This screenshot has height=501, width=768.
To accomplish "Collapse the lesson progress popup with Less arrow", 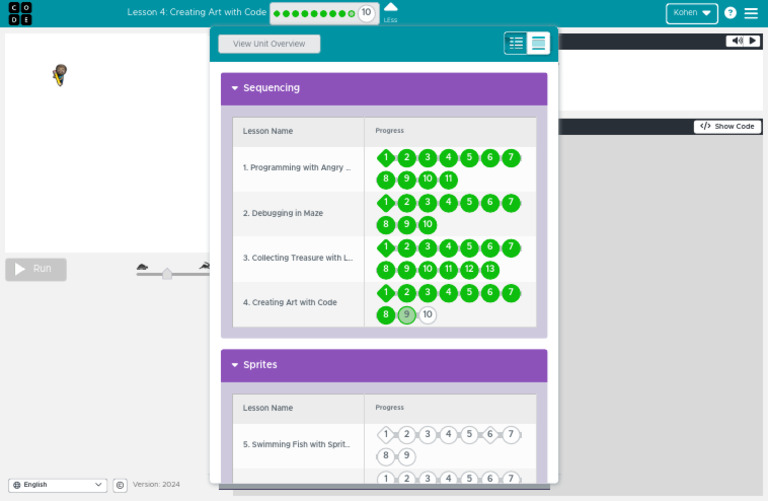I will 390,12.
